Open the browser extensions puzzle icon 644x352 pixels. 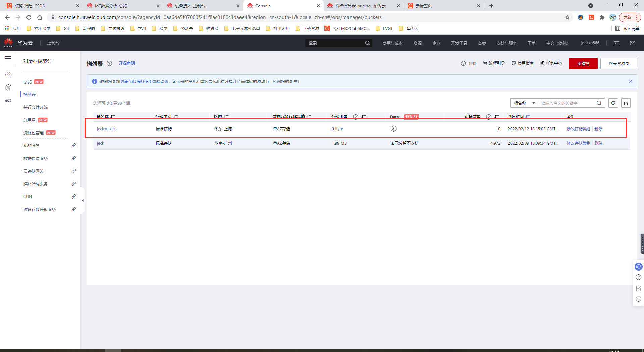[602, 17]
